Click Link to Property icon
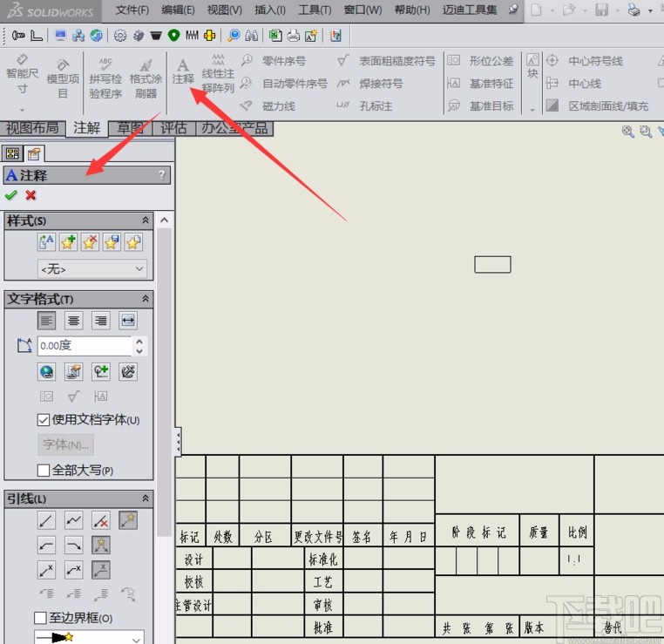664x644 pixels. coord(74,372)
